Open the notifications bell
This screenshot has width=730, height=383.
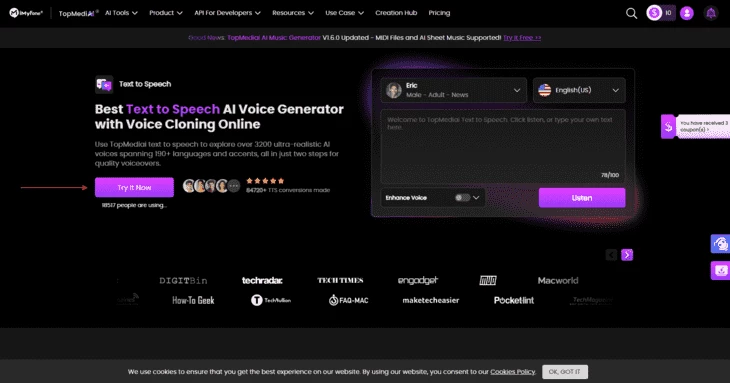[711, 13]
